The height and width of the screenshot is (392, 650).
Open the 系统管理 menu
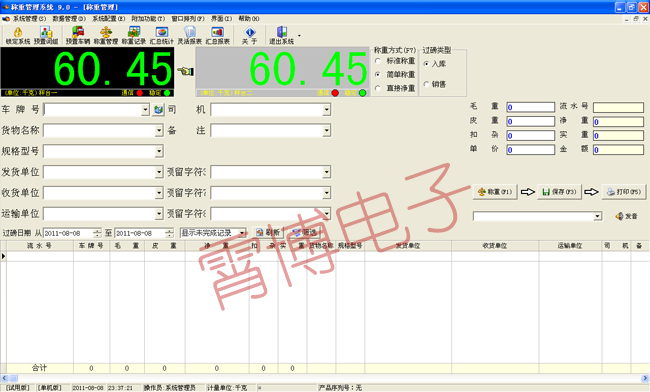(x=29, y=19)
